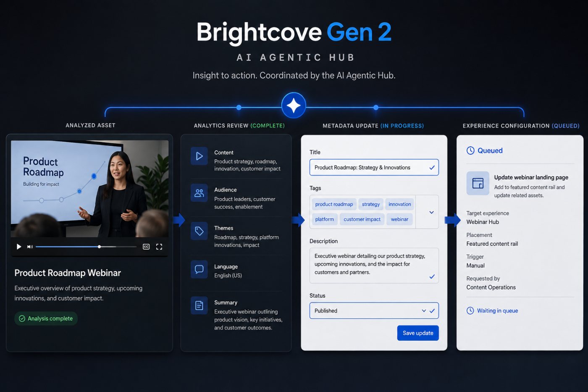Click the Language speech bubble icon

click(199, 269)
